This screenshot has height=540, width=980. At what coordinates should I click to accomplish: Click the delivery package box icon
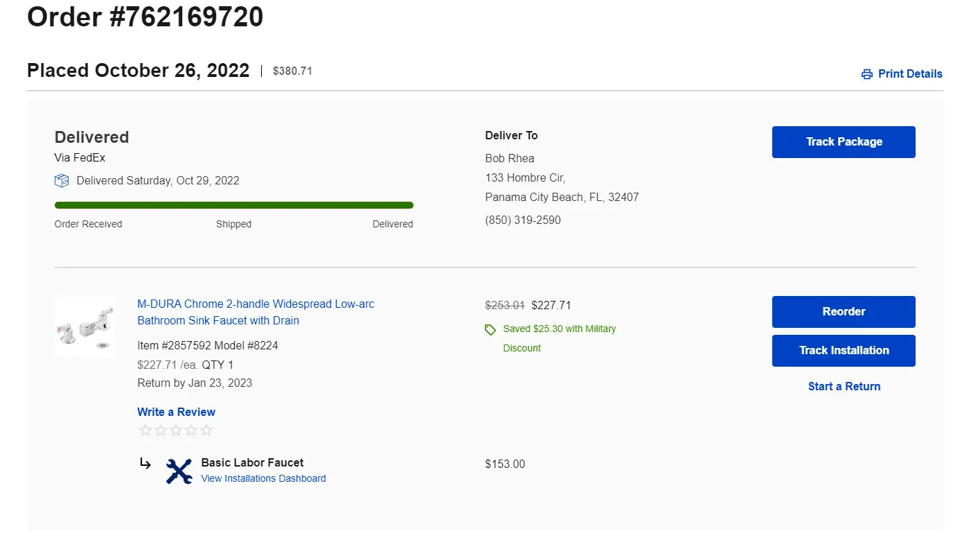[x=62, y=181]
